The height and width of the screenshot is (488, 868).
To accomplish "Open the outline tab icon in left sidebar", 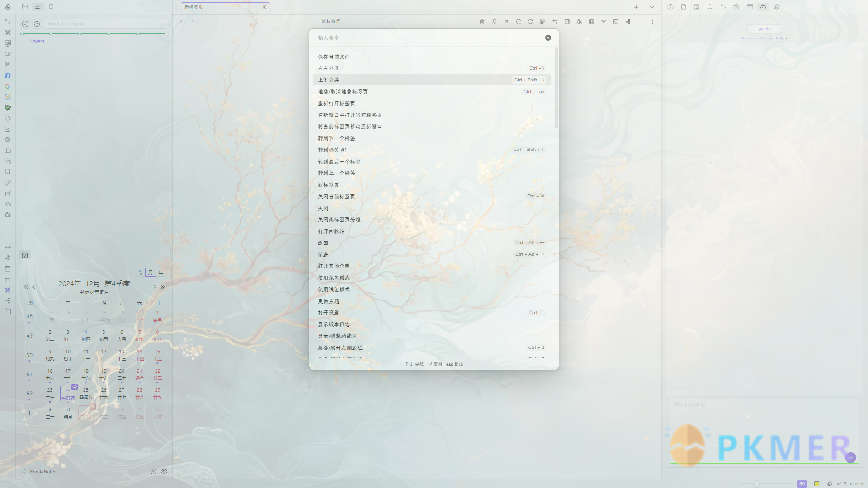I will pos(38,7).
